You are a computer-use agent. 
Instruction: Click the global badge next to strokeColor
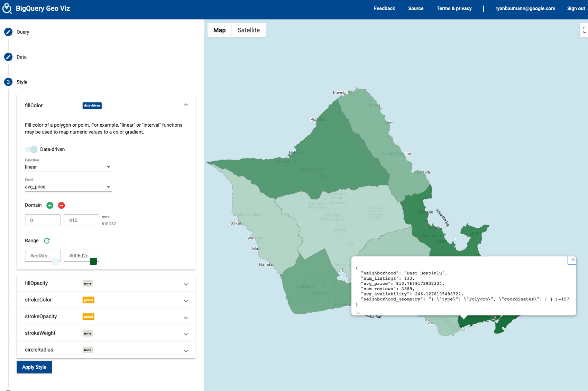pos(89,300)
